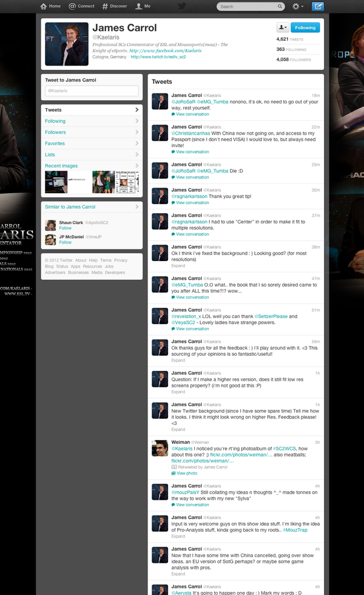Select the Followers sidebar tab
The width and height of the screenshot is (364, 595).
[92, 132]
